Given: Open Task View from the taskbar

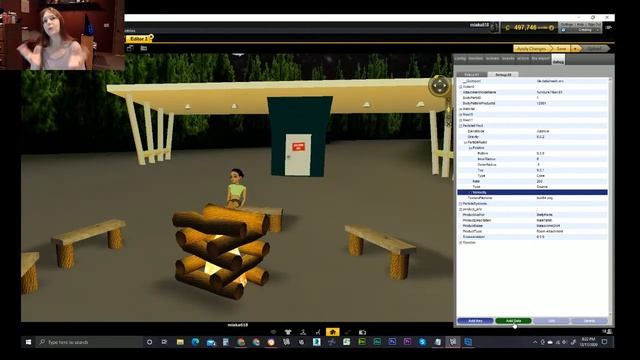Looking at the screenshot, I should [164, 342].
